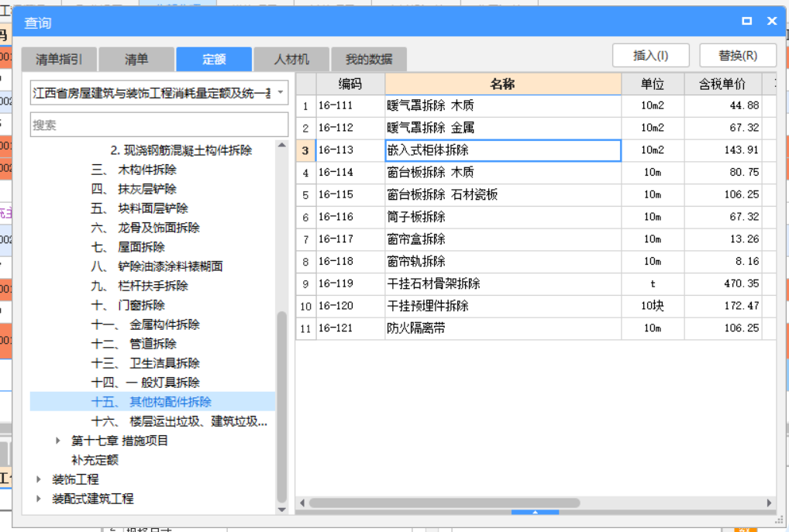
Task: Click row number 3 header
Action: coord(305,150)
